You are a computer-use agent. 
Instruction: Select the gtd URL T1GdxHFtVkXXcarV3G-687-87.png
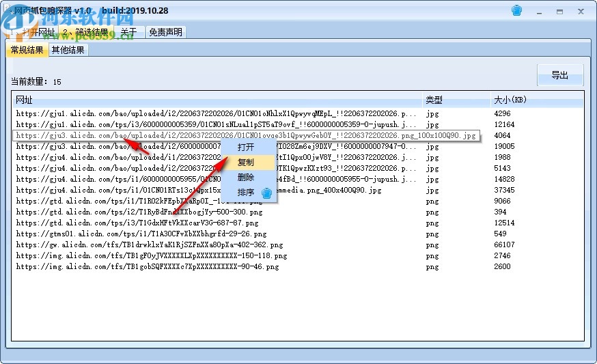coord(137,223)
